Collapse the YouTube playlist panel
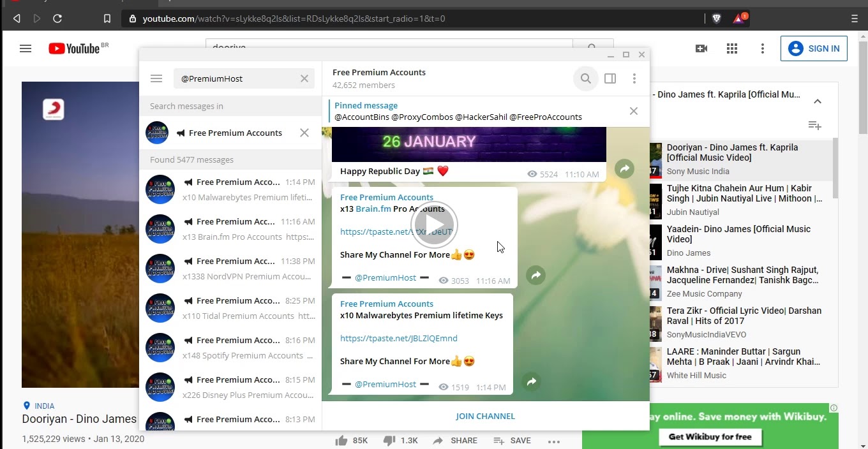 818,101
